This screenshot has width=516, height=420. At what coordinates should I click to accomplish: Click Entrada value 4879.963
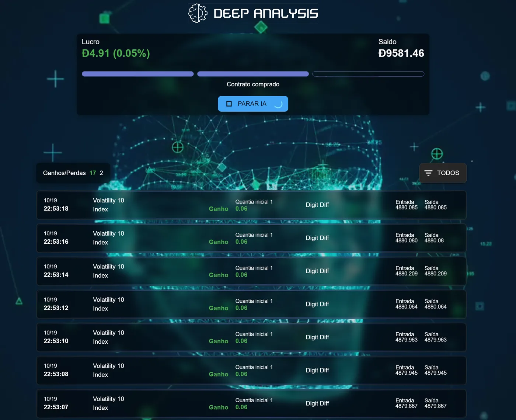click(x=407, y=340)
